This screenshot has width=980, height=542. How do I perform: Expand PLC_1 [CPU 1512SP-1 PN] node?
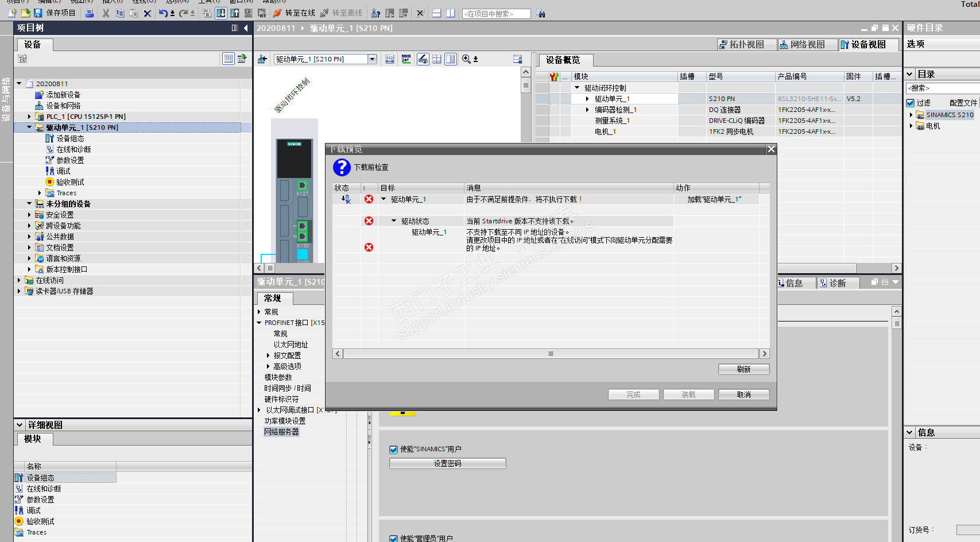coord(29,117)
